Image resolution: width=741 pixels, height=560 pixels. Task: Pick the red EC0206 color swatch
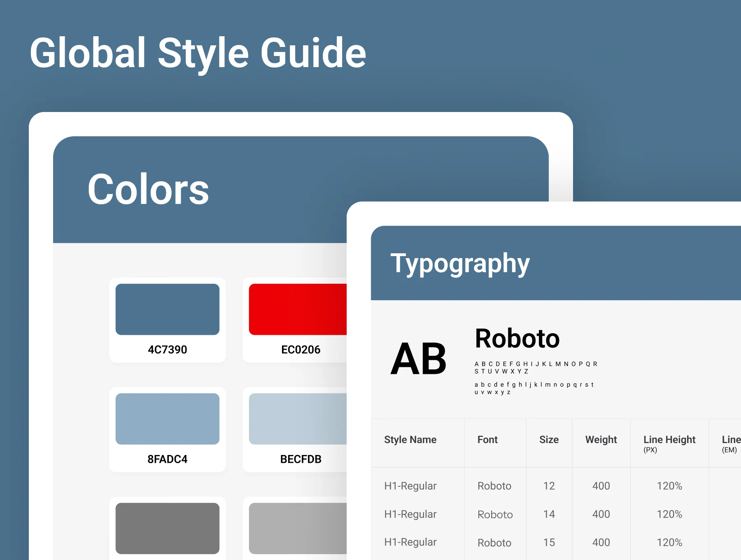[x=298, y=309]
